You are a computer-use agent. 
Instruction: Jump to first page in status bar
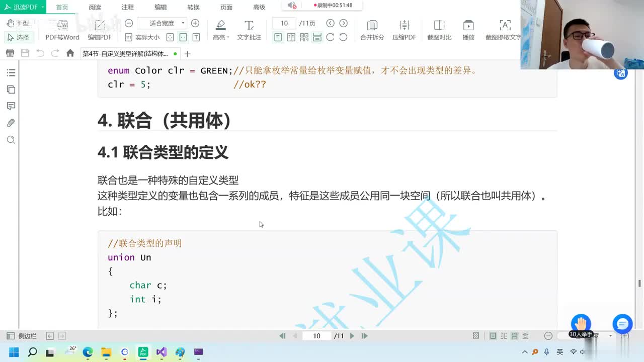pos(282,336)
